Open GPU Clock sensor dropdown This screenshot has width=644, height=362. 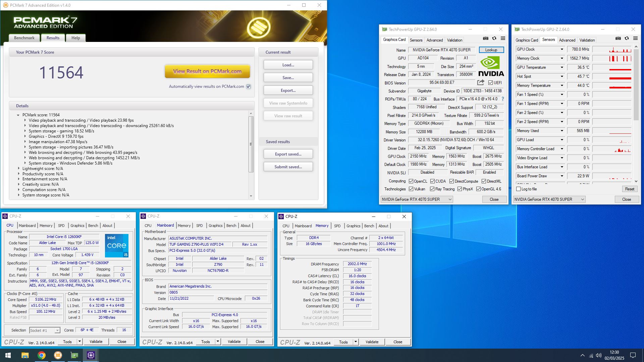click(562, 49)
